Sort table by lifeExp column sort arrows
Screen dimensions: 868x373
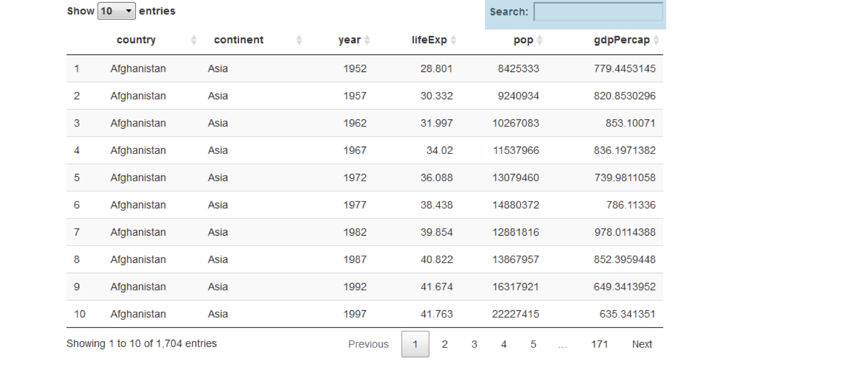(x=453, y=40)
